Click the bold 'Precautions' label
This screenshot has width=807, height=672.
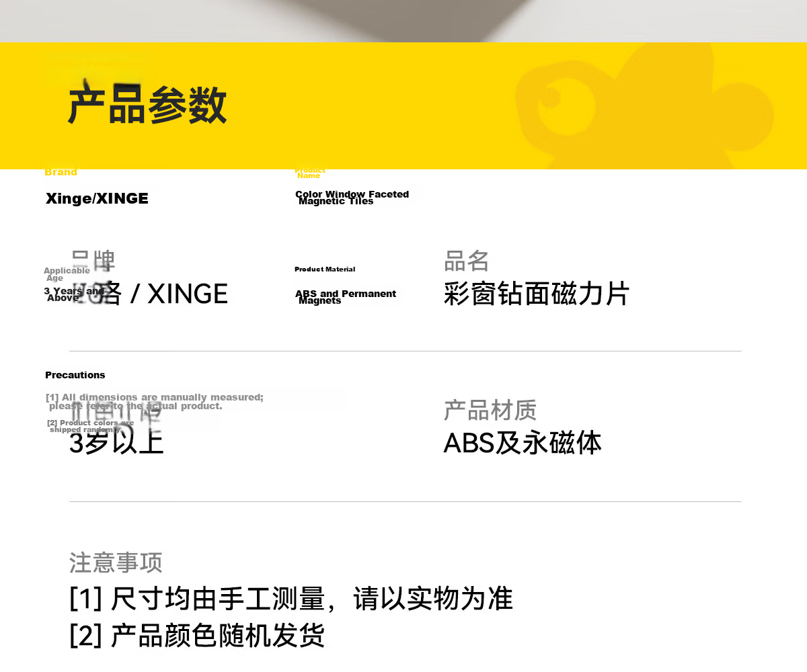tap(75, 375)
